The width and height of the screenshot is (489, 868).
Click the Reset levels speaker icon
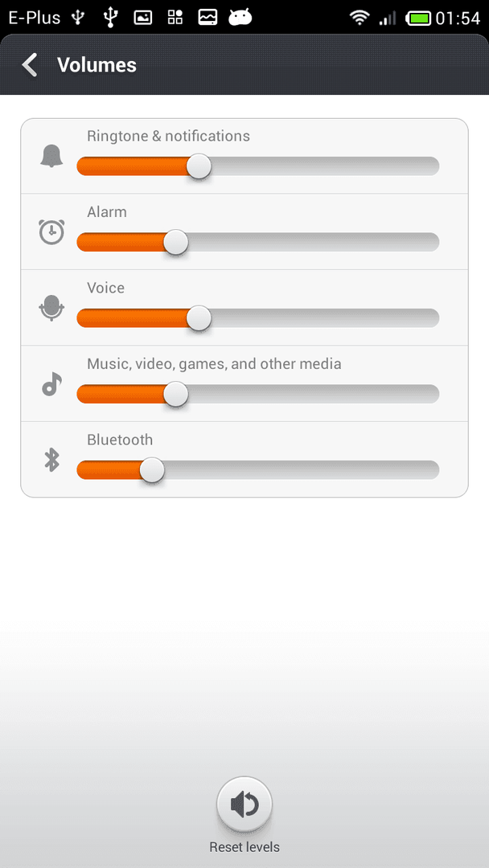point(244,805)
